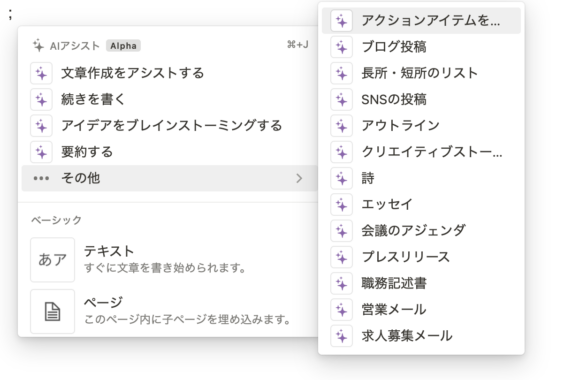The height and width of the screenshot is (380, 564).
Task: Click sparkle icon next to 詩
Action: pos(341,178)
